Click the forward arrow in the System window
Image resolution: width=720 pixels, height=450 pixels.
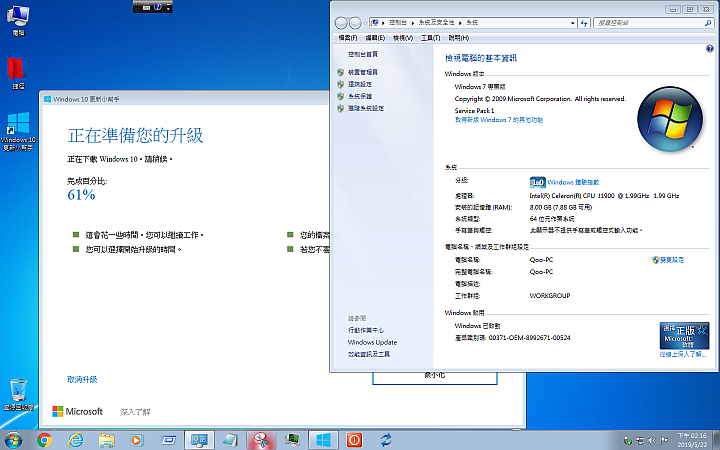355,23
